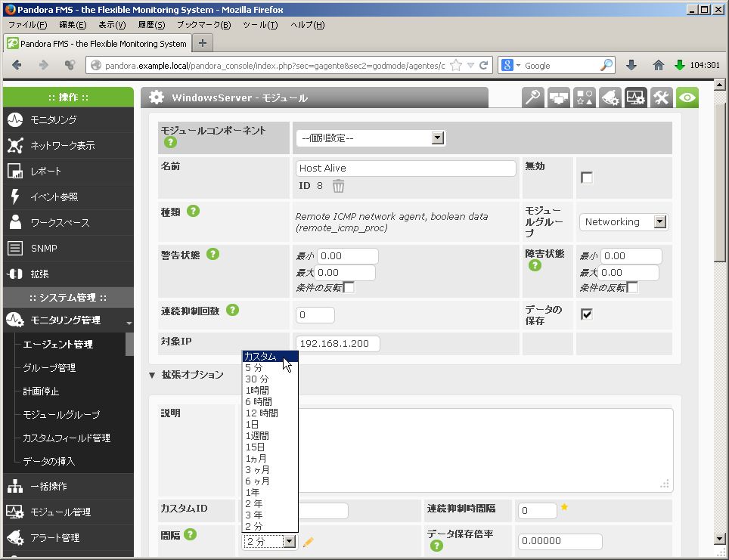The width and height of the screenshot is (729, 560).
Task: Open help icon under 障害状態
Action: (535, 265)
